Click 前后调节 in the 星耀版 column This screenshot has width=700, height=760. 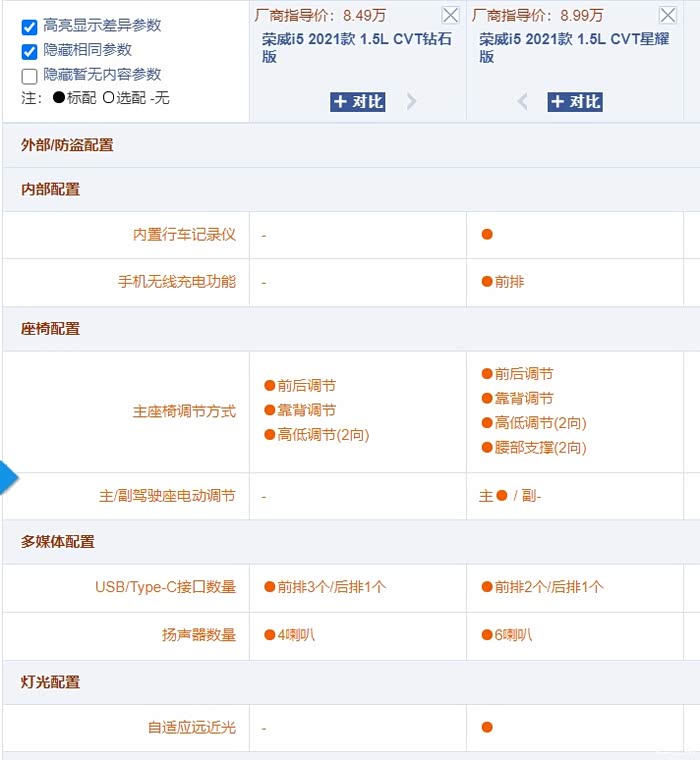pos(518,374)
